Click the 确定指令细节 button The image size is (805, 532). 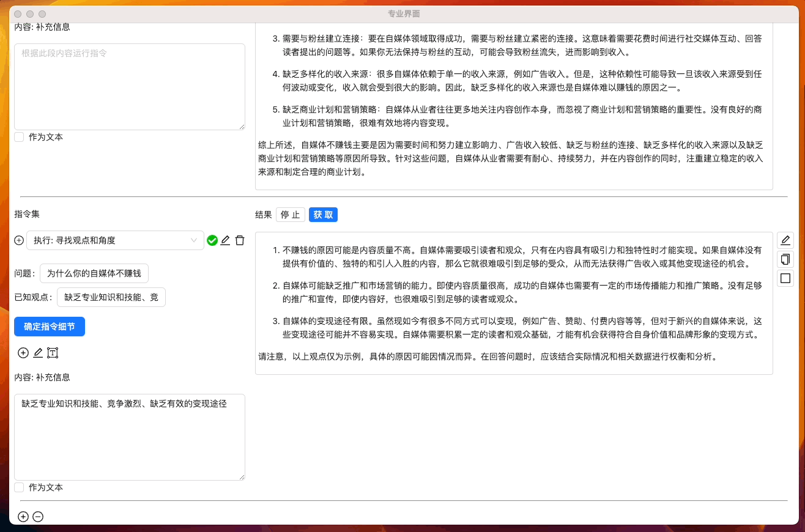(50, 327)
